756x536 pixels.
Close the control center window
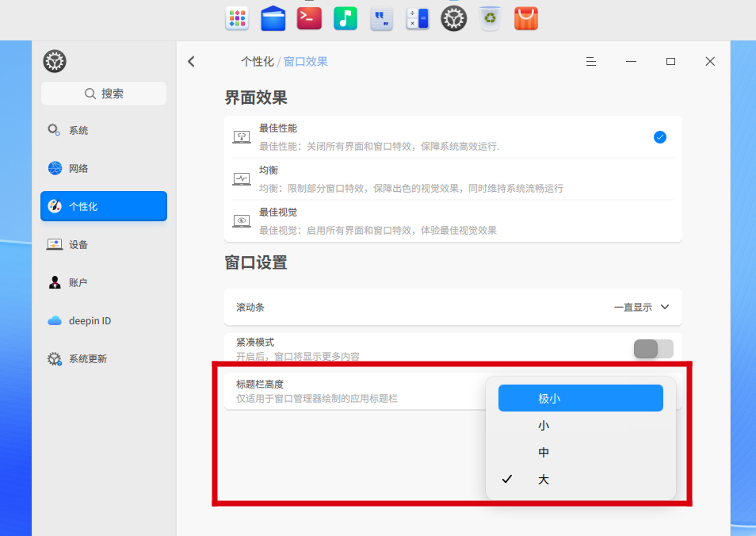[710, 61]
